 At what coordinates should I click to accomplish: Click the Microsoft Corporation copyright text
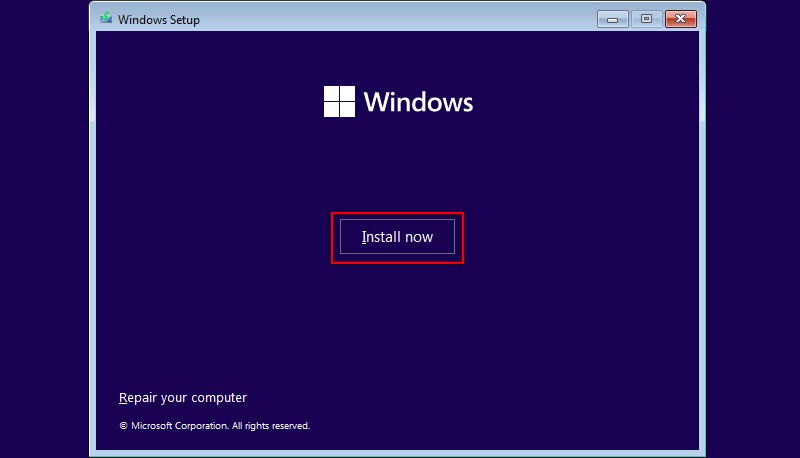pos(214,425)
